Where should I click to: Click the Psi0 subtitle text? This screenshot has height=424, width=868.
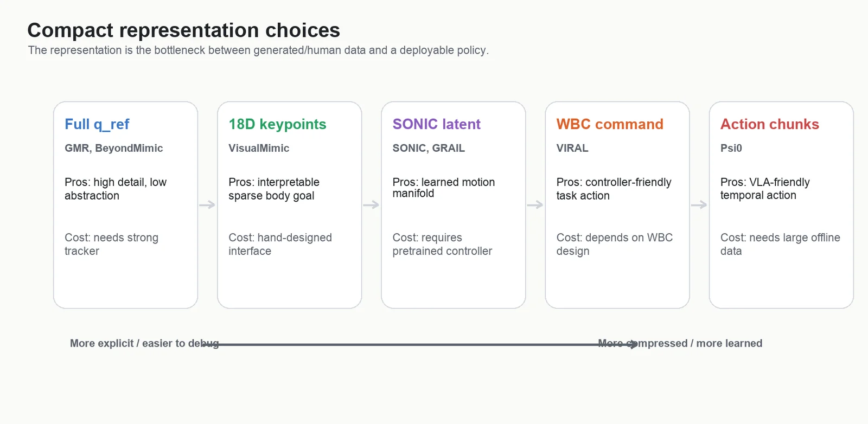(731, 148)
